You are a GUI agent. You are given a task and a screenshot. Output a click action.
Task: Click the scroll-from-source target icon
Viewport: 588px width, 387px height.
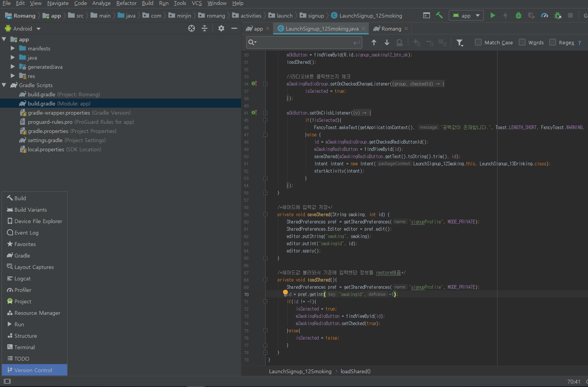(x=192, y=29)
